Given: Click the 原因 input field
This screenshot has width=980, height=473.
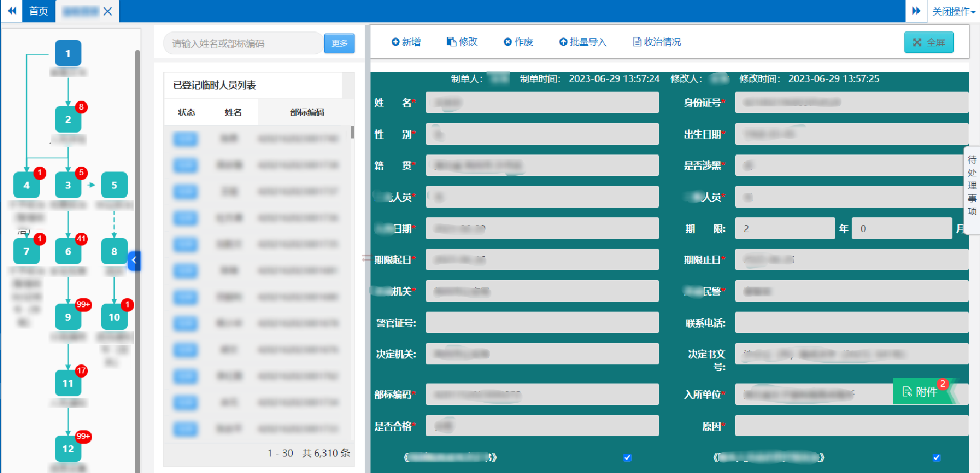Looking at the screenshot, I should (x=851, y=426).
